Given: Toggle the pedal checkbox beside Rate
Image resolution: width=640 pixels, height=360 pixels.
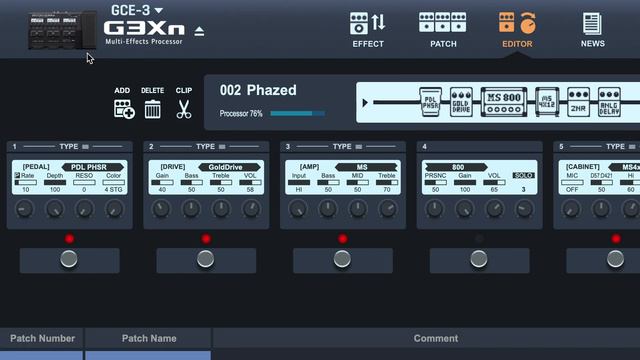Looking at the screenshot, I should tap(17, 176).
